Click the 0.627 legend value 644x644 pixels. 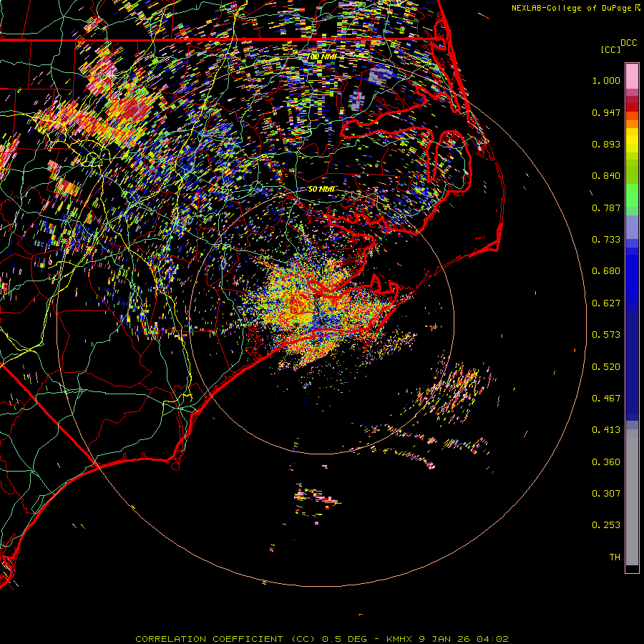coord(606,303)
